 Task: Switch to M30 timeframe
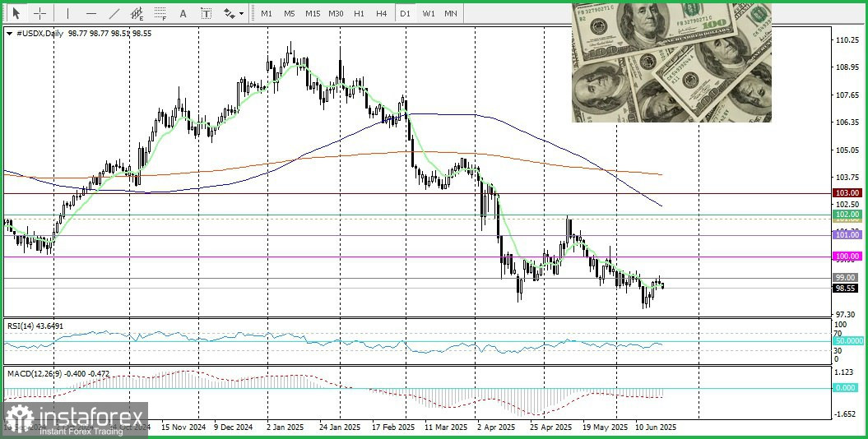tap(336, 13)
